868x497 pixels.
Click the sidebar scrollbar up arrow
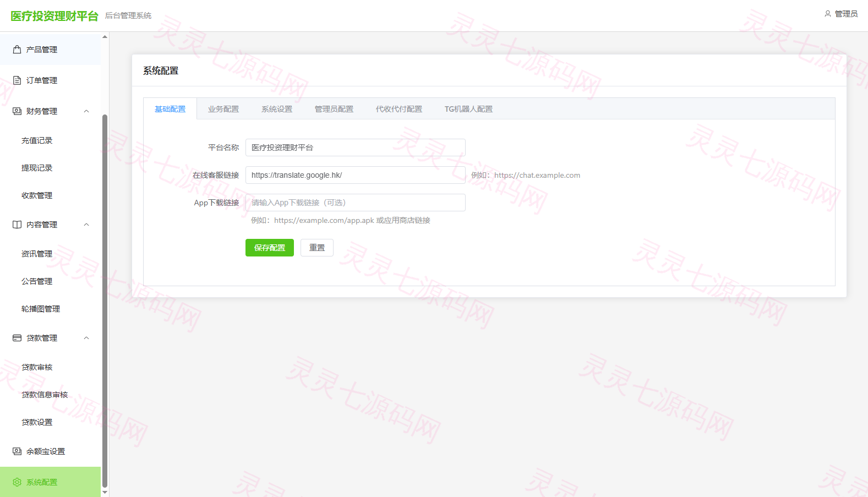click(x=105, y=37)
